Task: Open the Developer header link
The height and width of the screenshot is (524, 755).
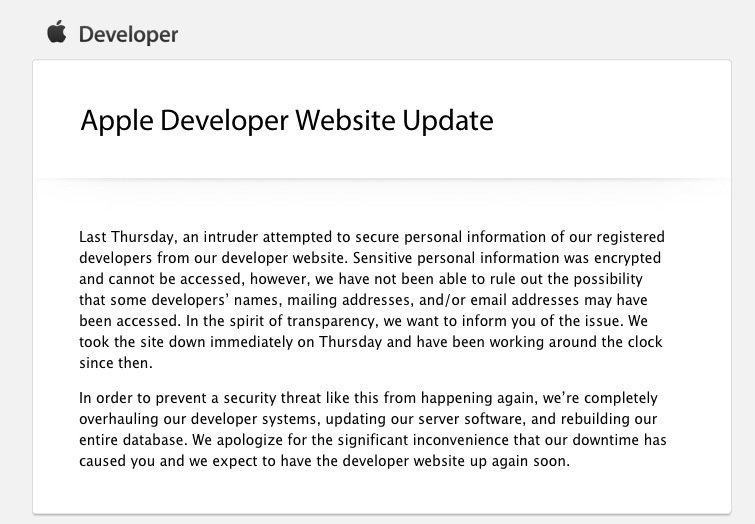Action: pos(128,35)
